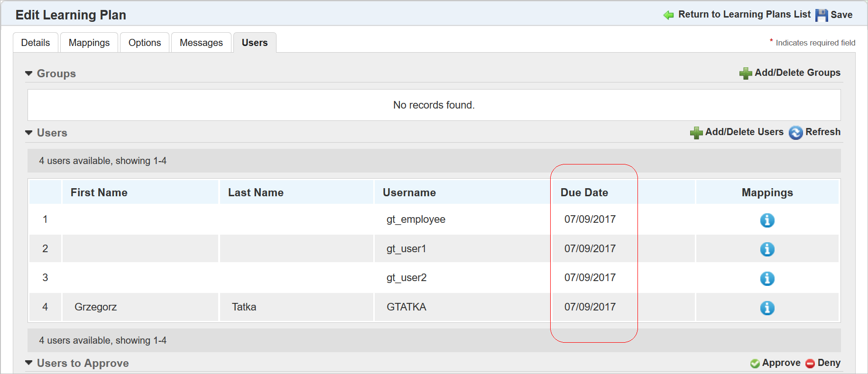Click the green plus icon for users
Viewport: 868px width, 374px height.
click(696, 133)
